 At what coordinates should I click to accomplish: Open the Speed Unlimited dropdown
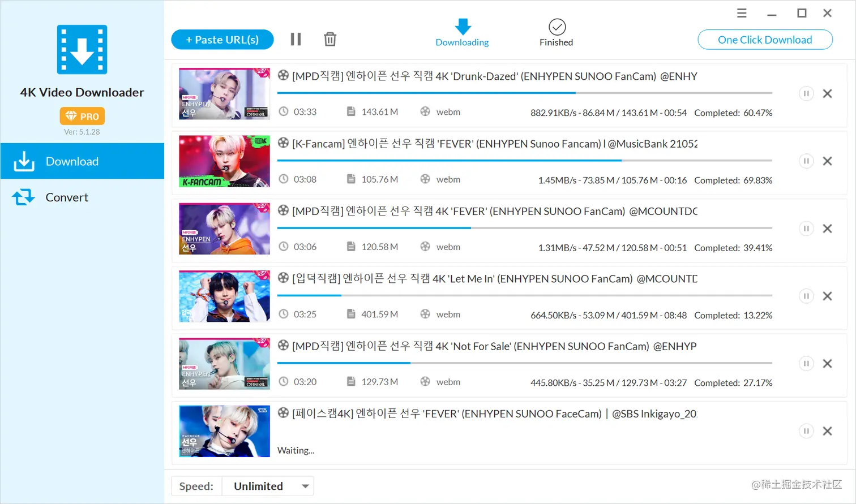(268, 486)
